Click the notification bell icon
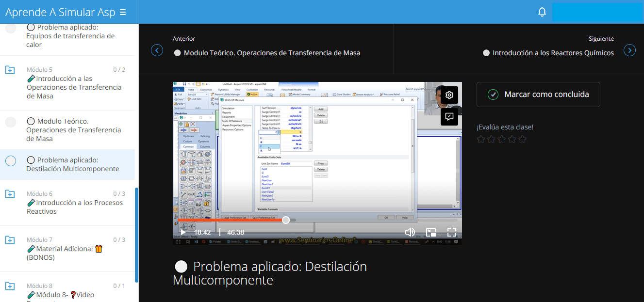The height and width of the screenshot is (302, 644). (542, 12)
